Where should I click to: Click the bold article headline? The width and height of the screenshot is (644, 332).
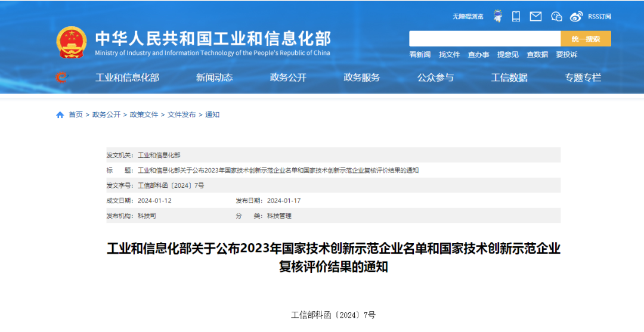coord(333,257)
